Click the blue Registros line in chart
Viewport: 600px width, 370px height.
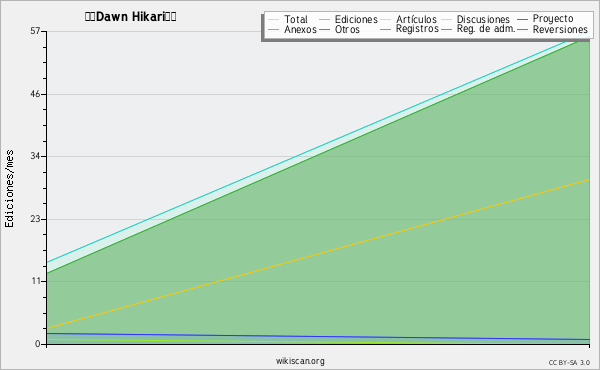click(x=318, y=337)
